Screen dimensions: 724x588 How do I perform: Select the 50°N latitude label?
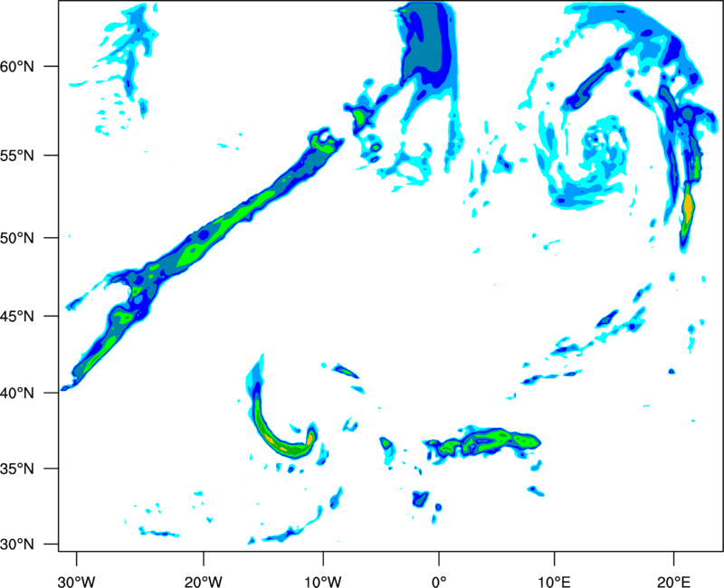[17, 239]
